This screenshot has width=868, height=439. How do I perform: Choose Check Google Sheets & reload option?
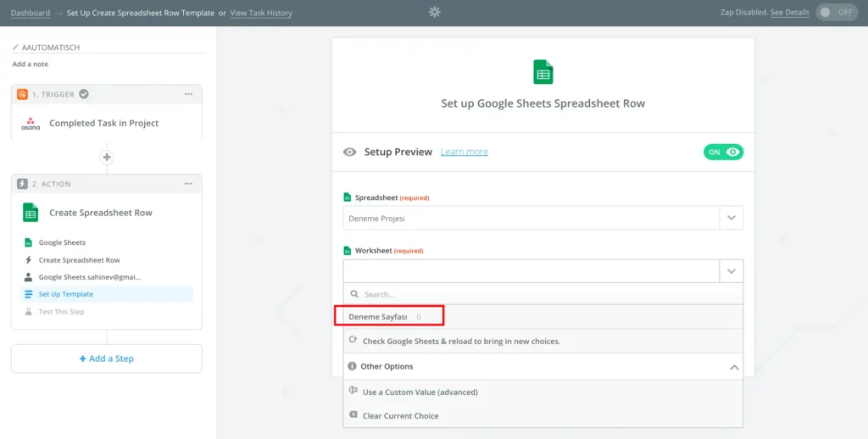(x=543, y=341)
